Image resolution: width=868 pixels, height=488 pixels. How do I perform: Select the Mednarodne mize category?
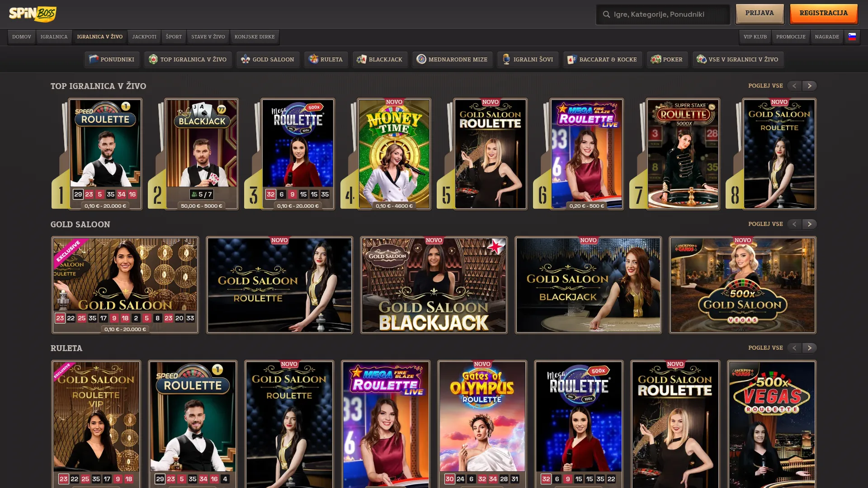click(452, 59)
